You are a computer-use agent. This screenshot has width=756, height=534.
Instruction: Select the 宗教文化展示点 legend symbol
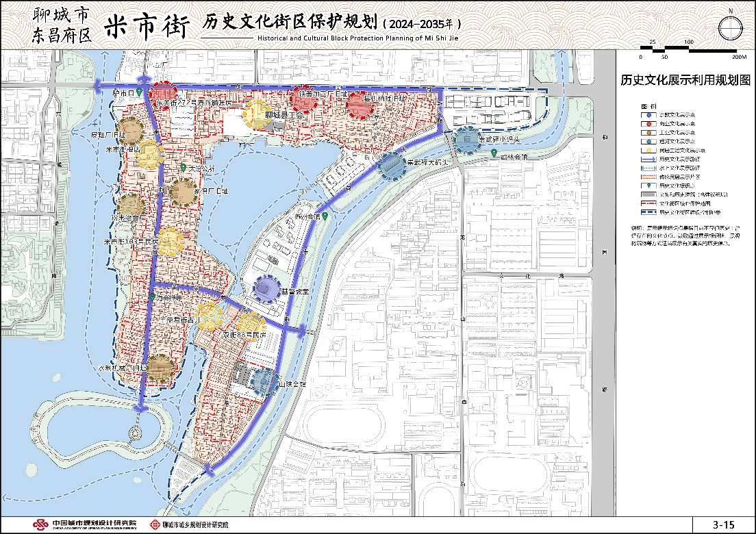(648, 115)
